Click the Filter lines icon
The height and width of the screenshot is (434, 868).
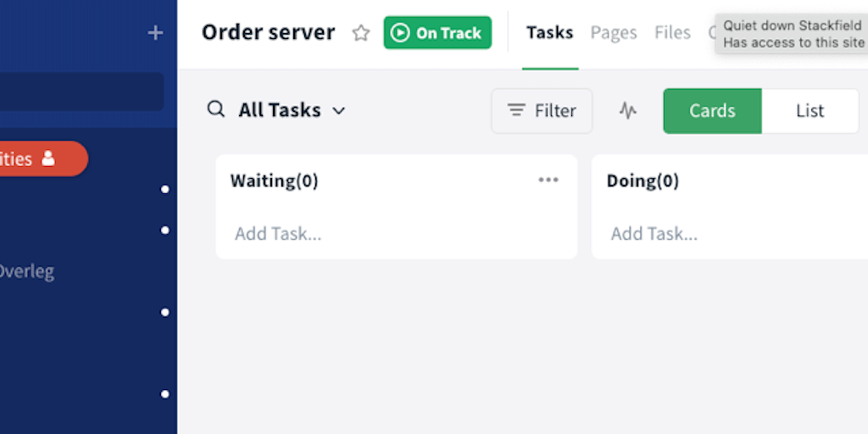point(515,110)
